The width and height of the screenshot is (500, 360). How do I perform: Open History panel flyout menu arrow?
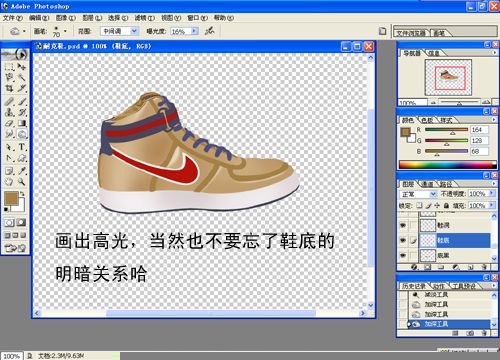(x=494, y=286)
